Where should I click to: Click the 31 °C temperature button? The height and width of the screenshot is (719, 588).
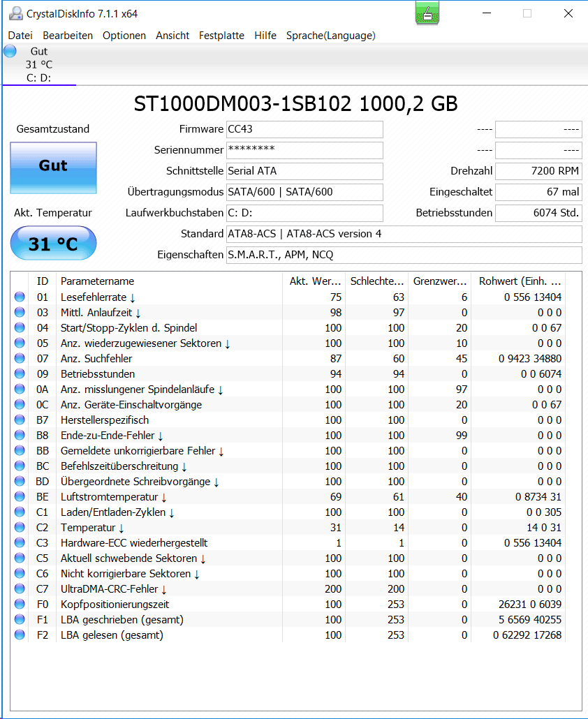[x=53, y=243]
